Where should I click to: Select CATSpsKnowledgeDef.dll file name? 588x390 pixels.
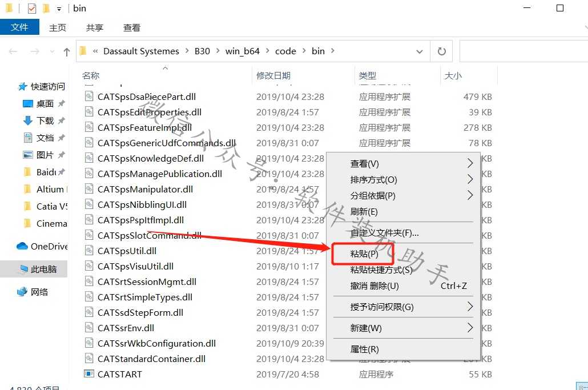[151, 158]
